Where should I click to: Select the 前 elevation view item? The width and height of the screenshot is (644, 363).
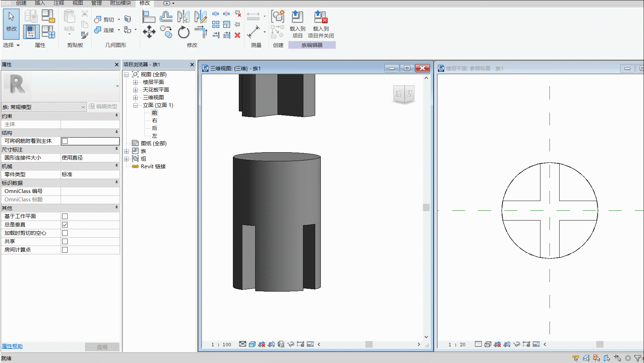click(x=154, y=113)
